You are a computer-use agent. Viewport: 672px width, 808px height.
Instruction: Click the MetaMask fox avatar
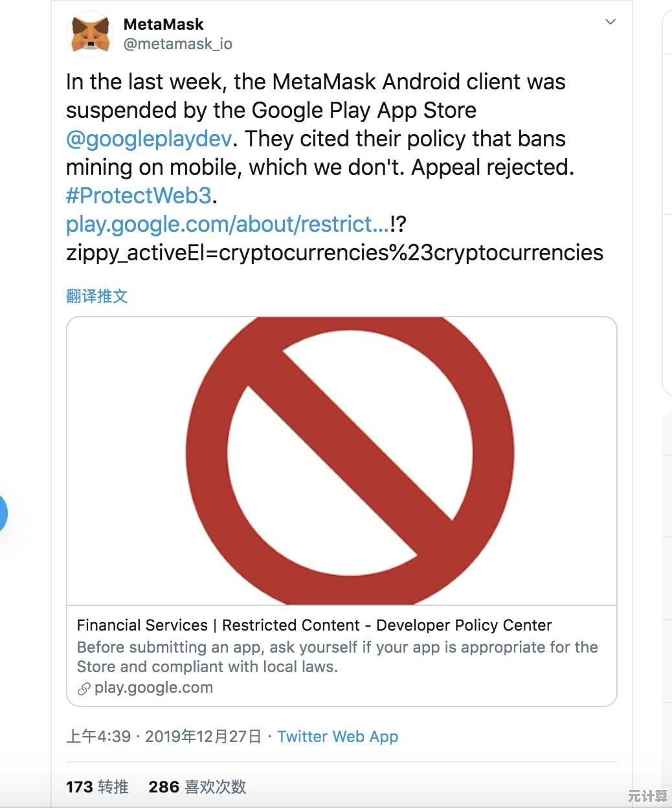click(91, 34)
